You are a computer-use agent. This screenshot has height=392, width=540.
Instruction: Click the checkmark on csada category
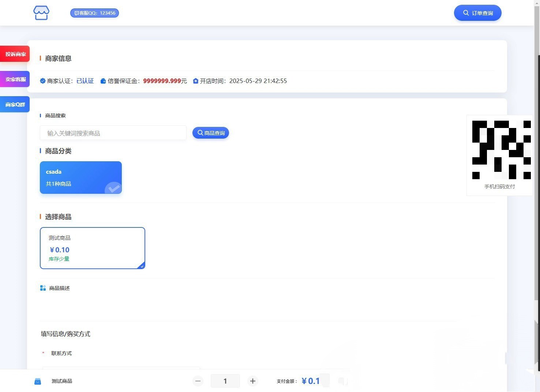(113, 188)
